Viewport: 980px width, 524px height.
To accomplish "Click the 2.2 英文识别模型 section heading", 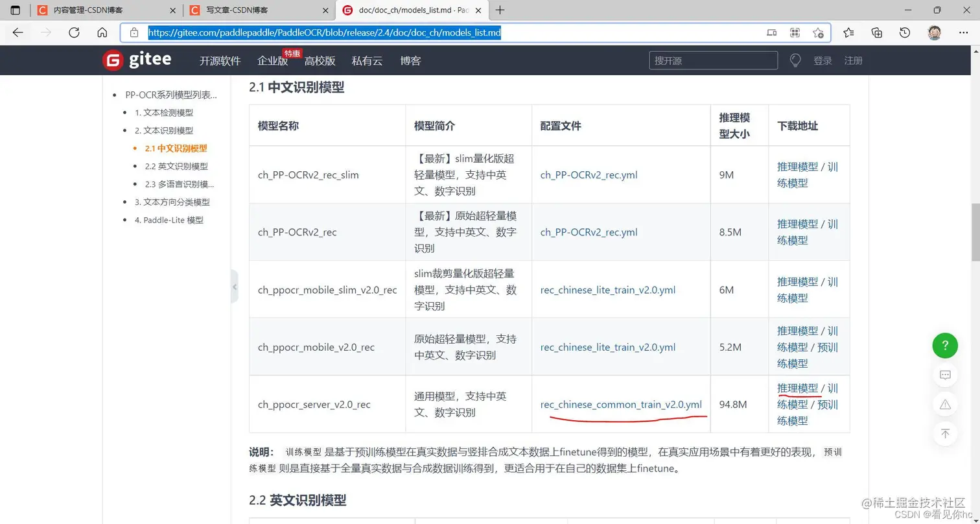I will [x=297, y=500].
